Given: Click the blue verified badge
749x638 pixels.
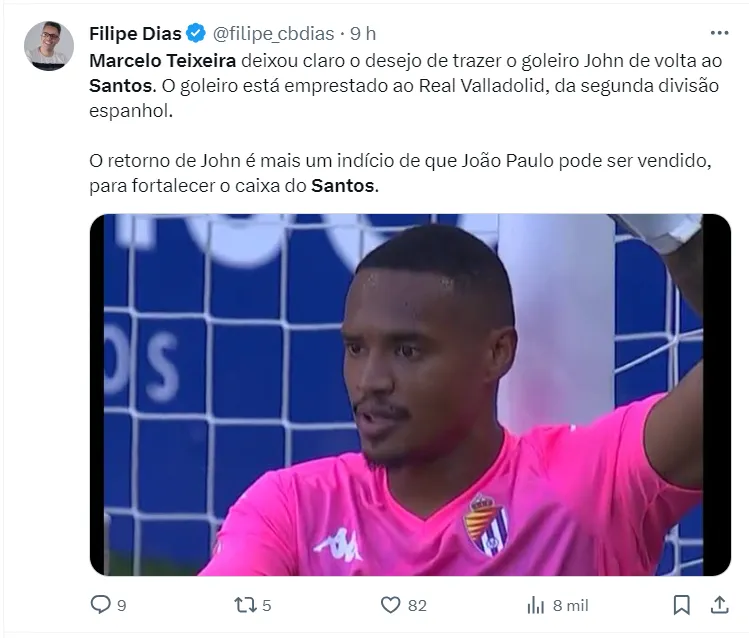Looking at the screenshot, I should (x=196, y=33).
